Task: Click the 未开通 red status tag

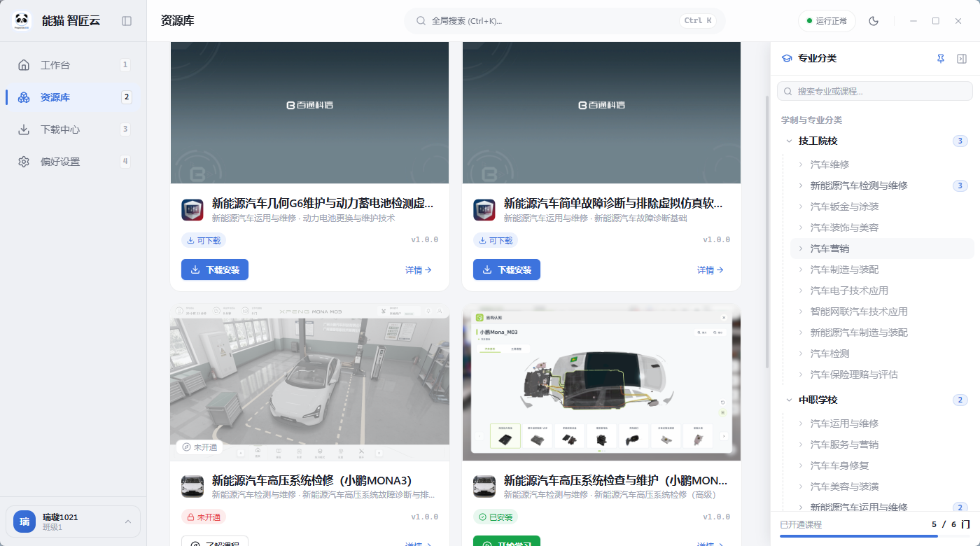Action: [204, 517]
